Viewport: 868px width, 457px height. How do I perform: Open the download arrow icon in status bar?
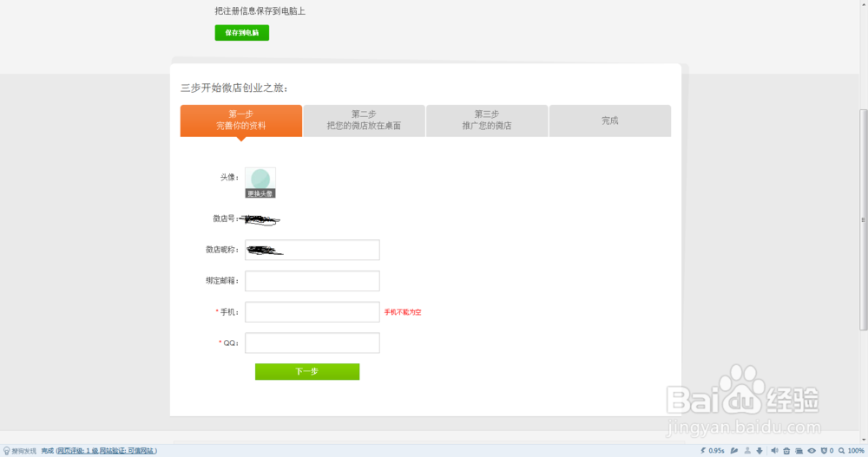point(759,451)
